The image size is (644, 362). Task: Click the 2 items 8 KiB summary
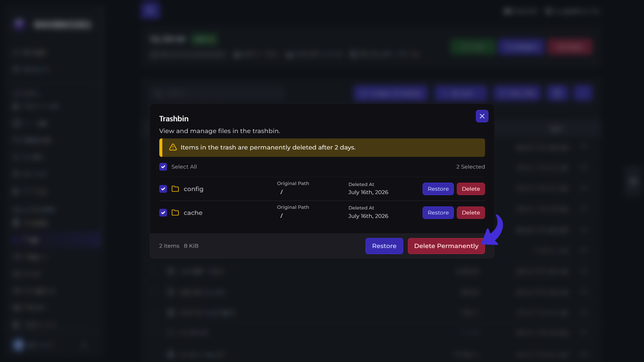tap(179, 246)
